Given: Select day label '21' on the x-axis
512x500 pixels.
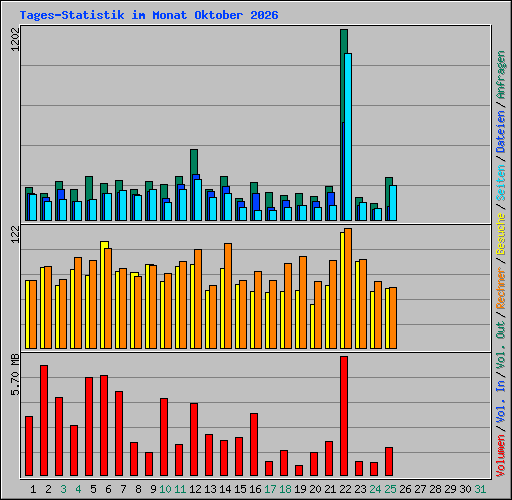Looking at the screenshot, I should tap(330, 489).
